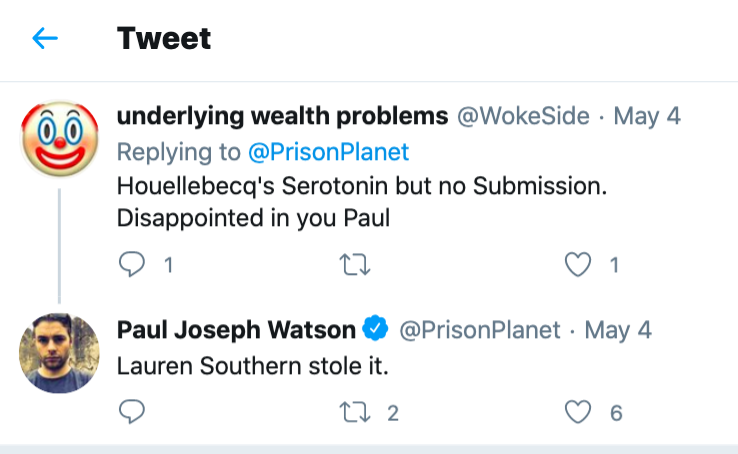The width and height of the screenshot is (738, 454).
Task: Open the clown emoji profile avatar
Action: (x=60, y=138)
